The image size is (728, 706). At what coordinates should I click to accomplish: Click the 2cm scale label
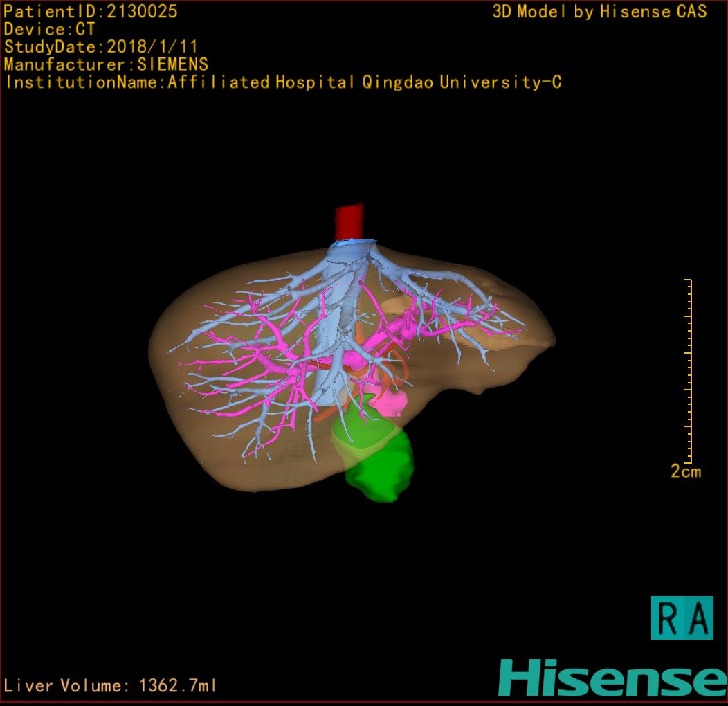(685, 471)
